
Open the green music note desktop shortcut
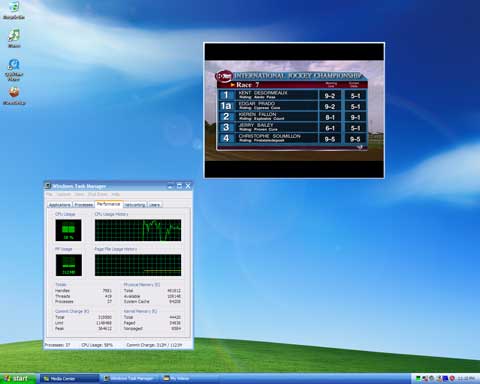click(14, 38)
